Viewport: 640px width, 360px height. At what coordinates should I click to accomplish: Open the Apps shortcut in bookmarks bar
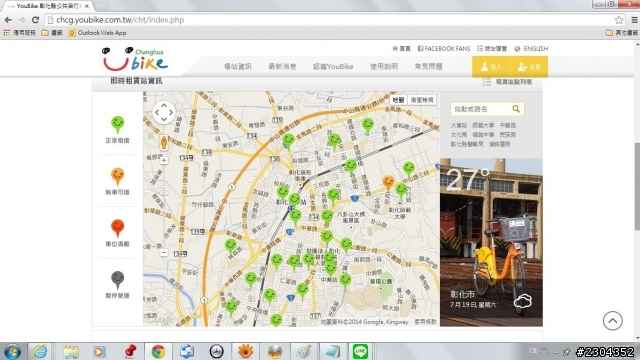(x=20, y=33)
